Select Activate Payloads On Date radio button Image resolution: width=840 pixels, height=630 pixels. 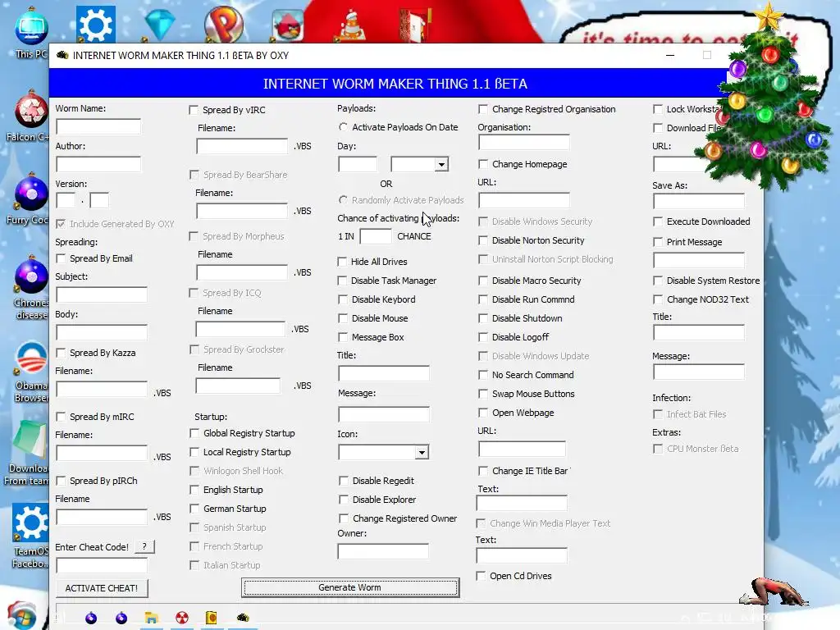point(343,127)
